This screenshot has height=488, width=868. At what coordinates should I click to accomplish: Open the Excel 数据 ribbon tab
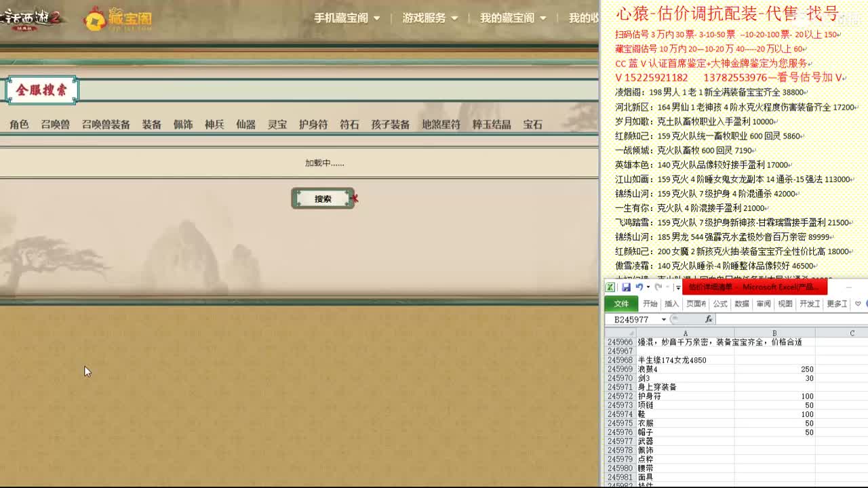point(742,304)
